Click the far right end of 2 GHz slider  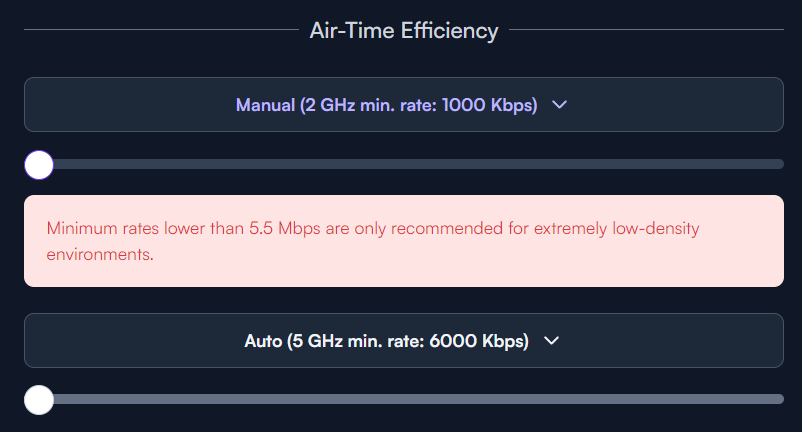click(781, 164)
